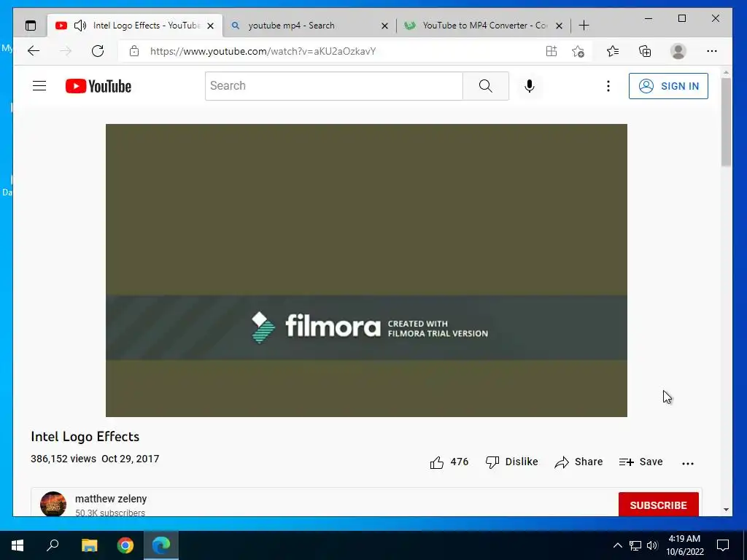Show hidden system tray icons chevron
Image resolution: width=747 pixels, height=560 pixels.
point(617,545)
